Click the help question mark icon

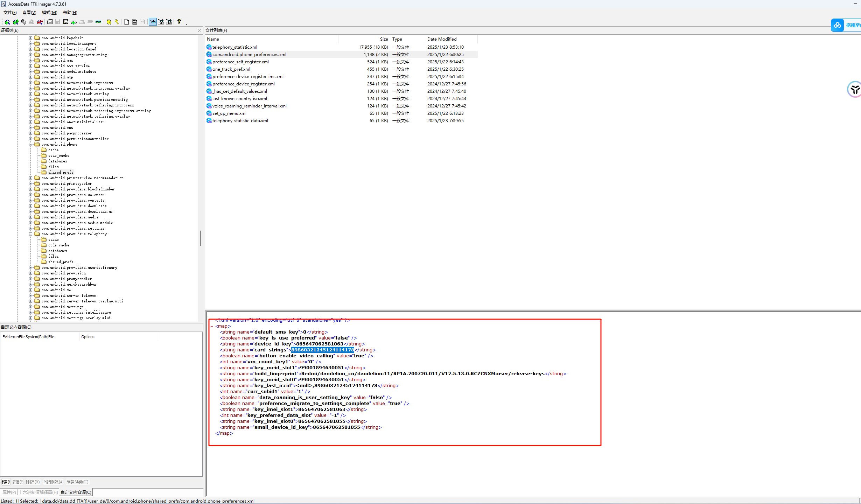pyautogui.click(x=179, y=22)
